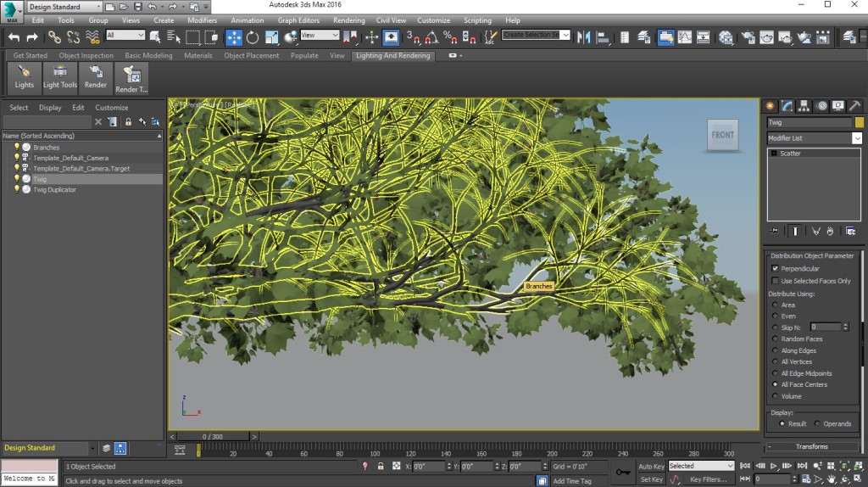The image size is (868, 487).
Task: Click the Redo arrow in main toolbar
Action: point(32,37)
